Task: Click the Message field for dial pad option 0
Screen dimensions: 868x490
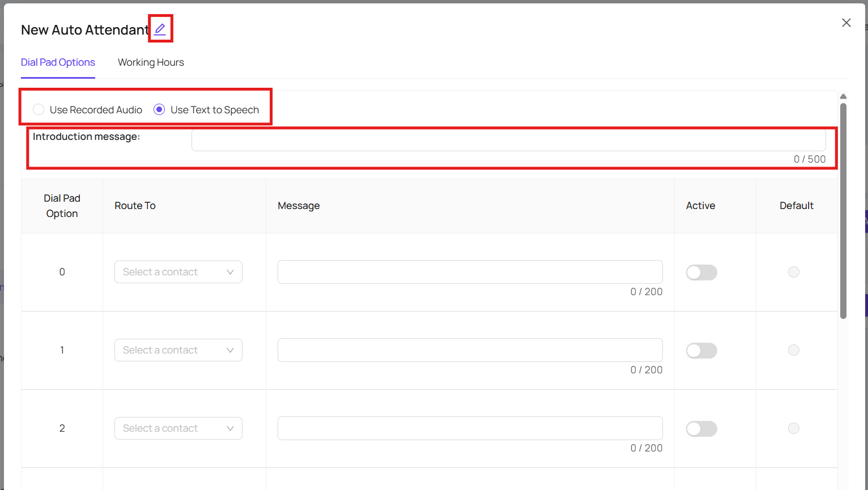Action: pyautogui.click(x=470, y=272)
